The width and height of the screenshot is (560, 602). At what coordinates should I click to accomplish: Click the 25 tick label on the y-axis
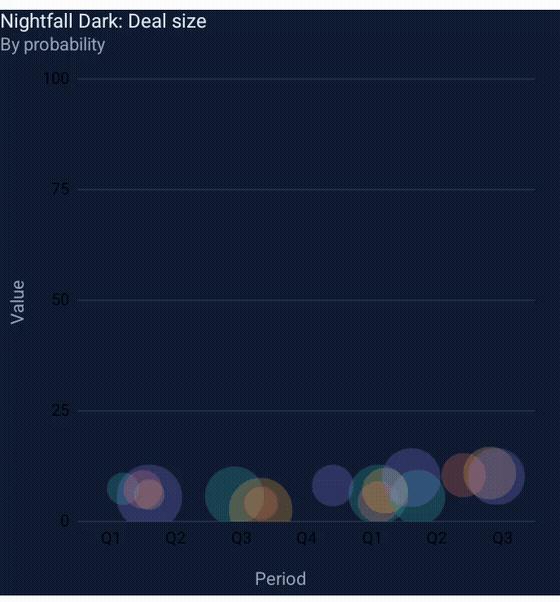pos(61,410)
